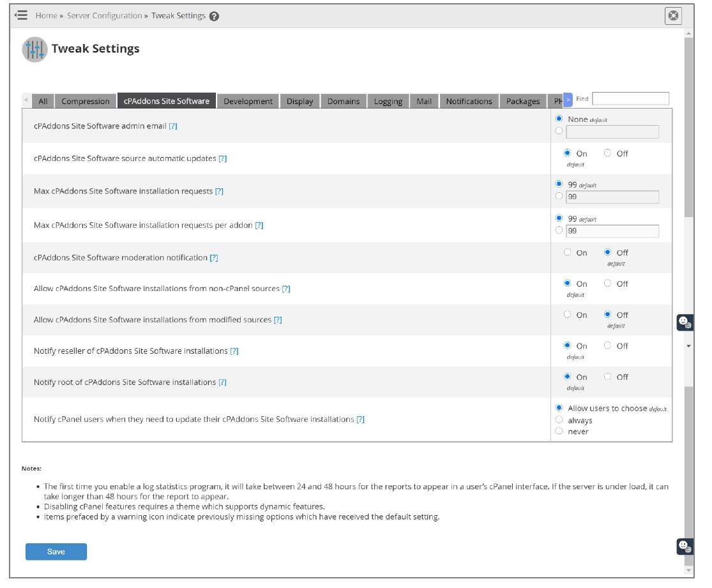Turn On Notify reseller of installations

[567, 345]
